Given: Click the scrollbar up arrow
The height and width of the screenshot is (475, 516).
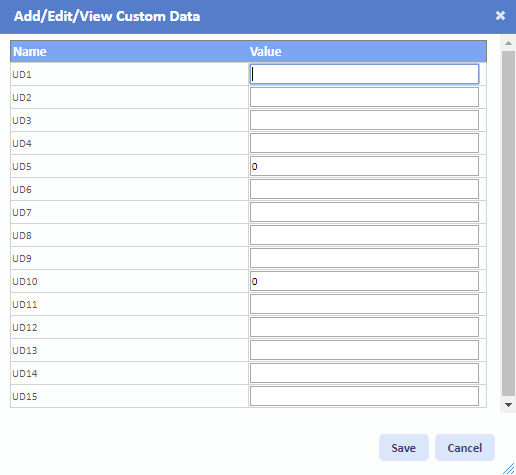Looking at the screenshot, I should pos(508,43).
